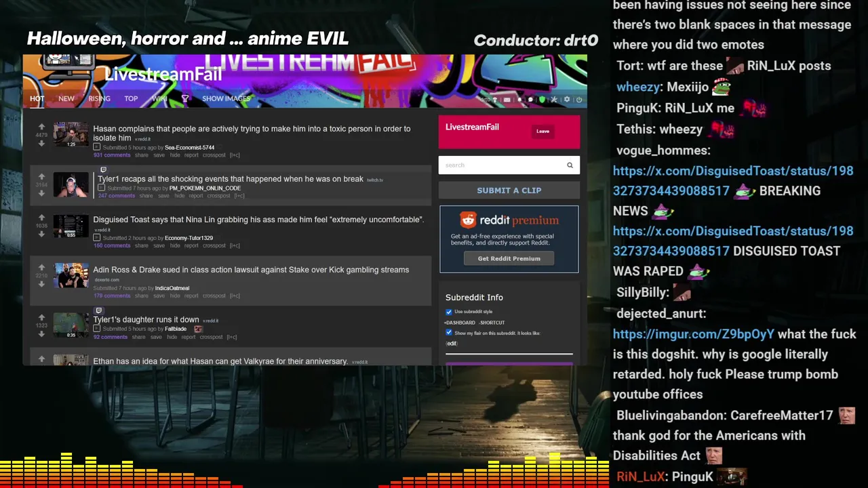The width and height of the screenshot is (868, 488).
Task: Downvote the Tyler1 recaps post
Action: tap(41, 193)
